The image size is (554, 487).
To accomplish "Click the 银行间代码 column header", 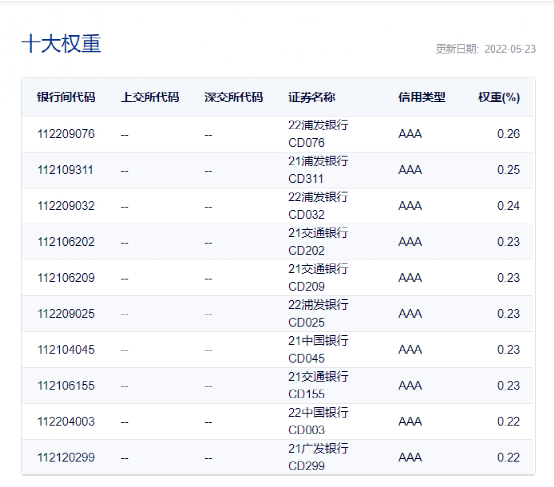I will click(x=66, y=97).
